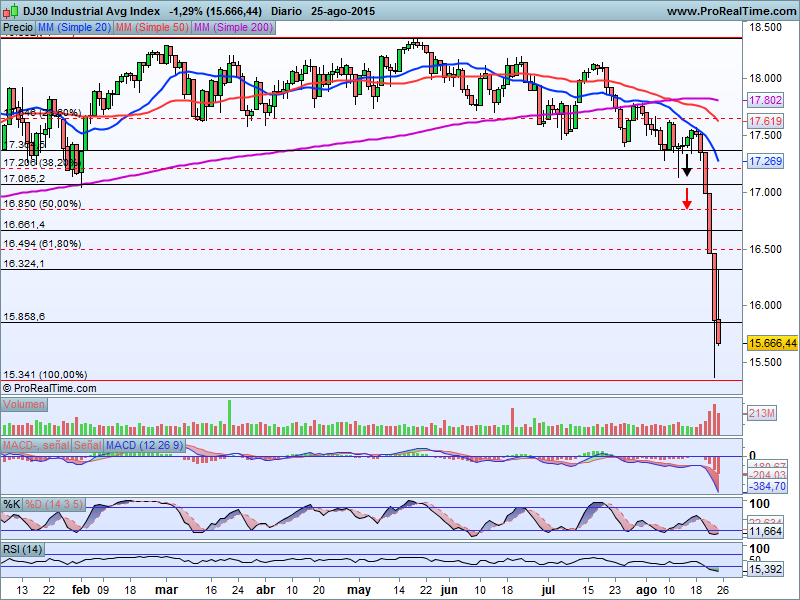800x600 pixels.
Task: Select the Precio indicator label
Action: pyautogui.click(x=18, y=28)
